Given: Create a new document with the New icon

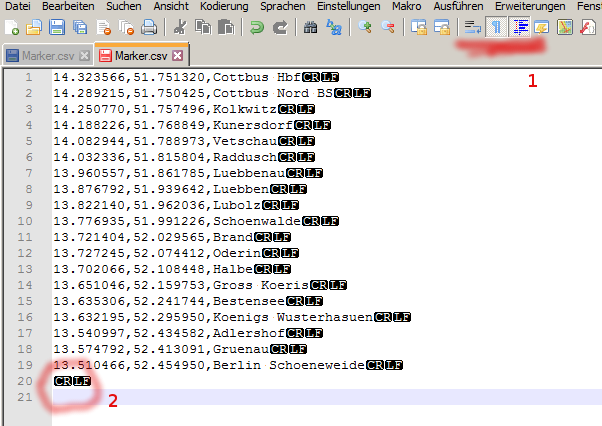Looking at the screenshot, I should [x=12, y=28].
